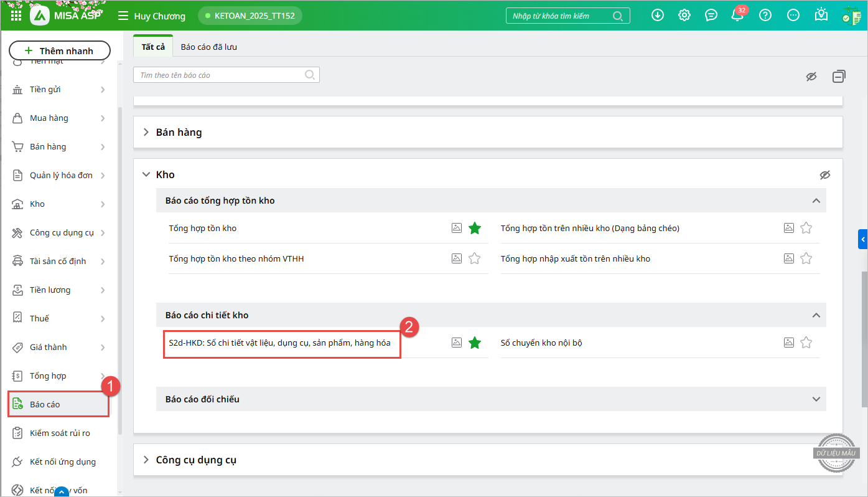
Task: Expand the Bán hàng report group
Action: coord(178,132)
